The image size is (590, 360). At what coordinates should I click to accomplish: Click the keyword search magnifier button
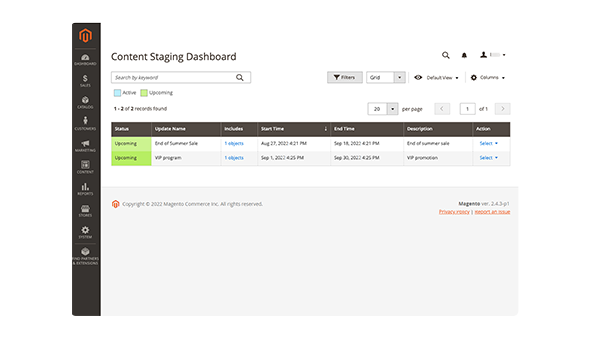[x=240, y=77]
